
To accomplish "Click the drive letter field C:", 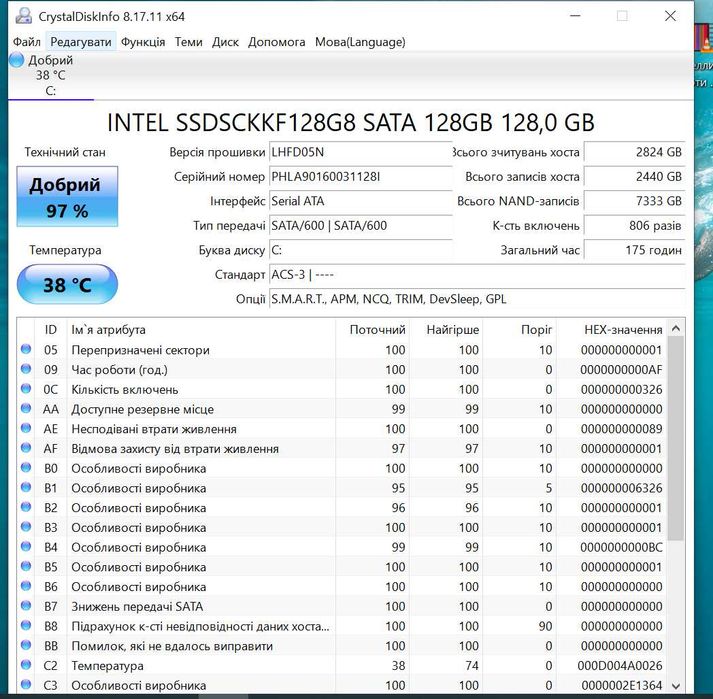I will point(360,250).
